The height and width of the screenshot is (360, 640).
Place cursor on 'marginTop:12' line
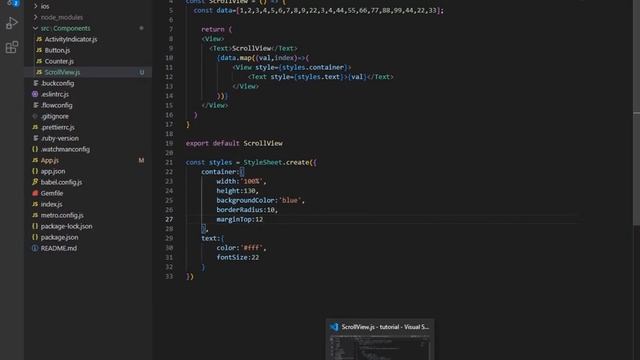click(240, 219)
